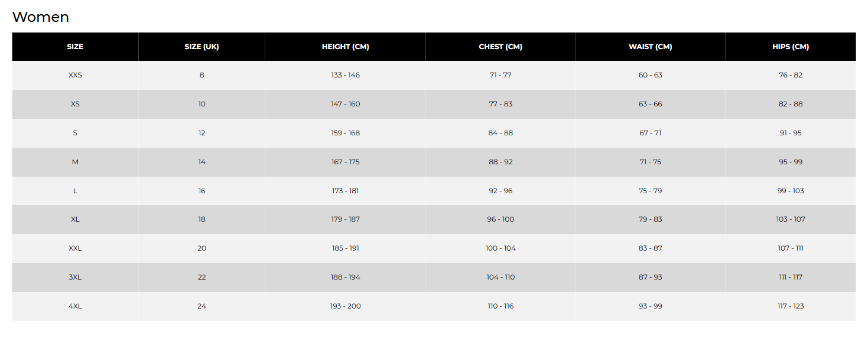
Task: Click the HEIGHT (CM) column header
Action: pyautogui.click(x=345, y=47)
